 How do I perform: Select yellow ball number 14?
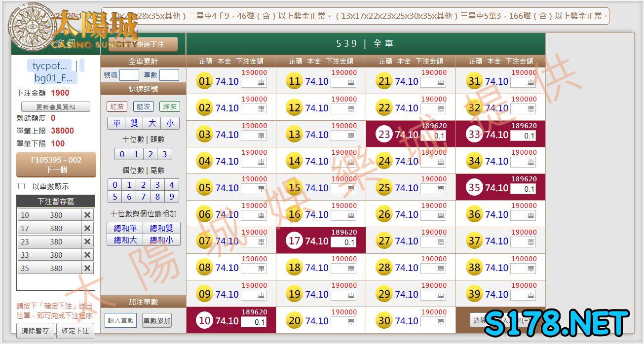(294, 161)
